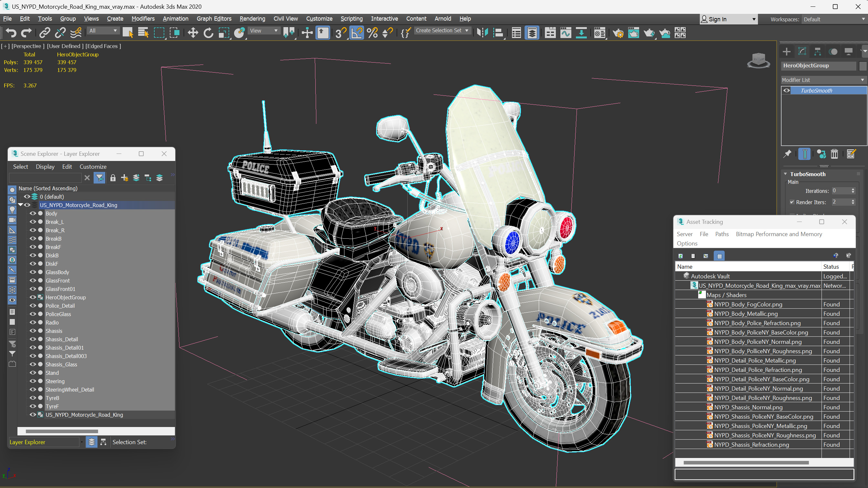Select the Unlink Selection tool
Viewport: 868px width, 488px height.
[x=60, y=33]
